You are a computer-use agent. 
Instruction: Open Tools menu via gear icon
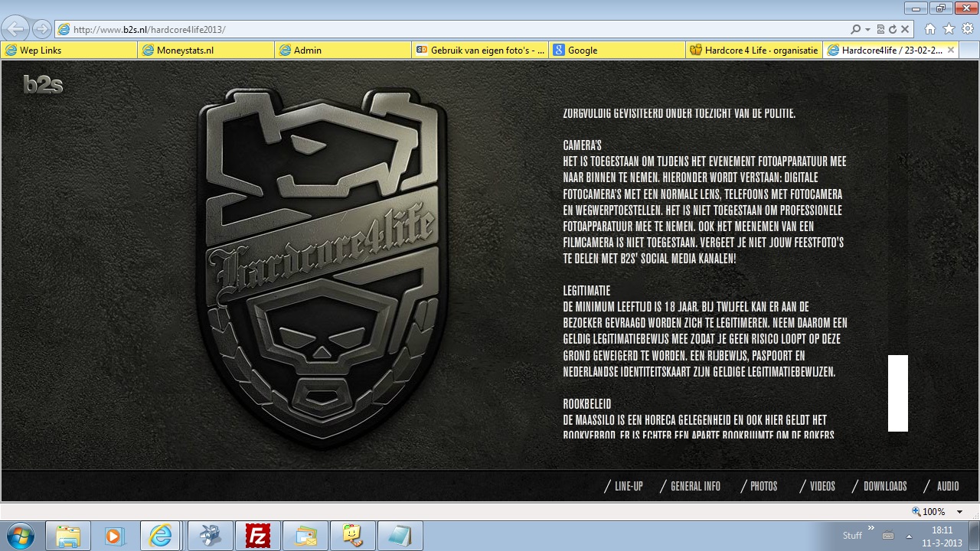click(x=968, y=29)
